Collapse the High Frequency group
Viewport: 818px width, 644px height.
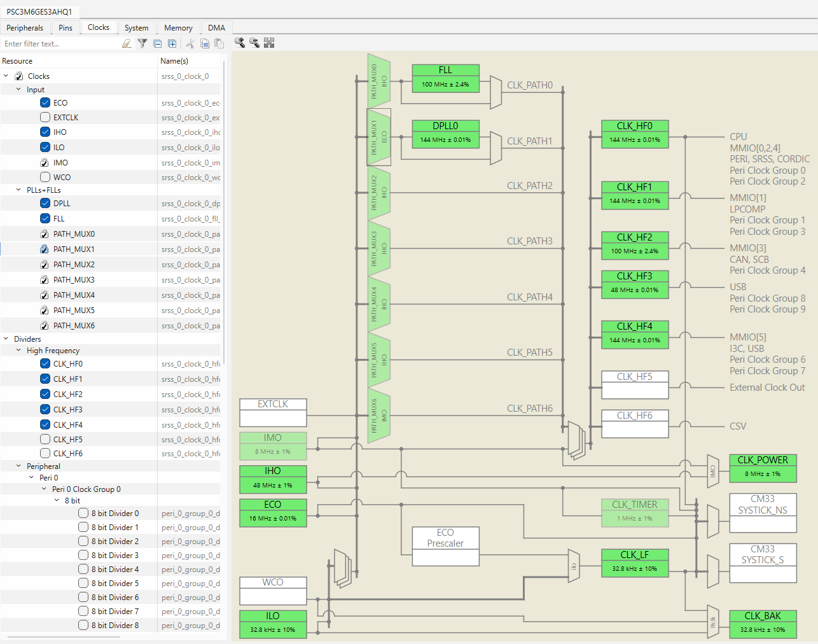[18, 350]
